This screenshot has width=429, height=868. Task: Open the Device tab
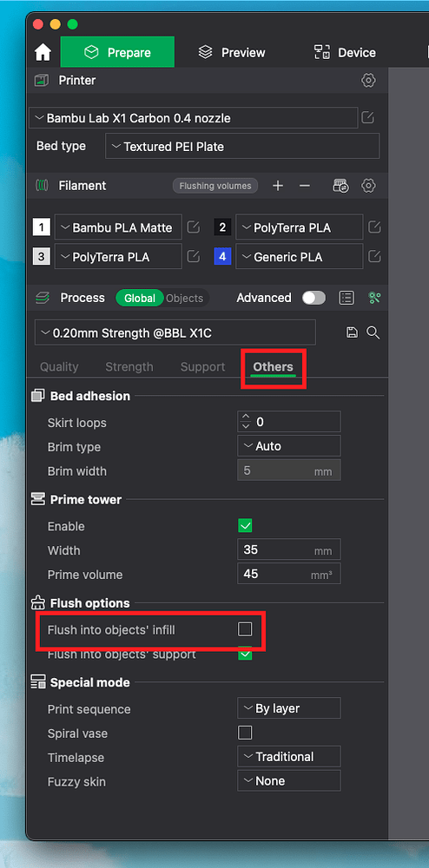pos(345,53)
